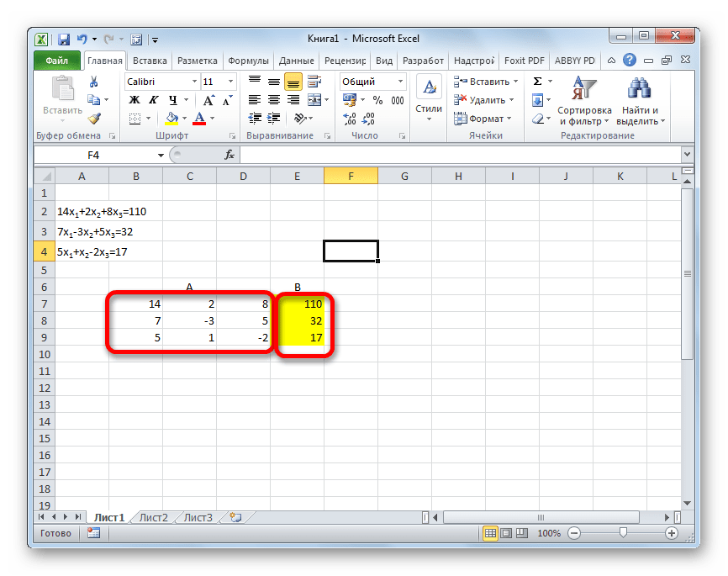
Task: Open the Стили styles gallery
Action: coord(429,99)
